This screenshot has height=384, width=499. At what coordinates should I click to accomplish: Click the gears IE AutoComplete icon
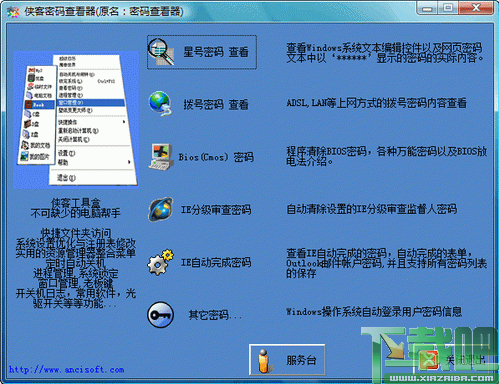tap(161, 262)
